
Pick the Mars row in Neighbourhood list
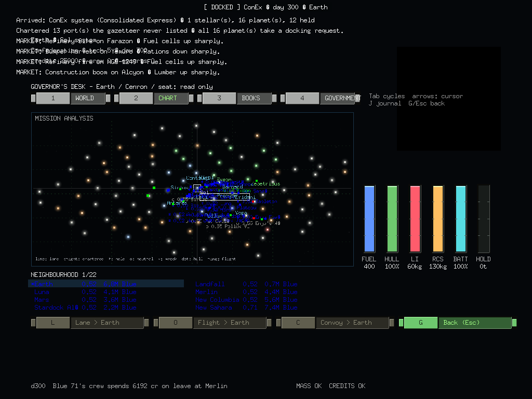tap(85, 300)
